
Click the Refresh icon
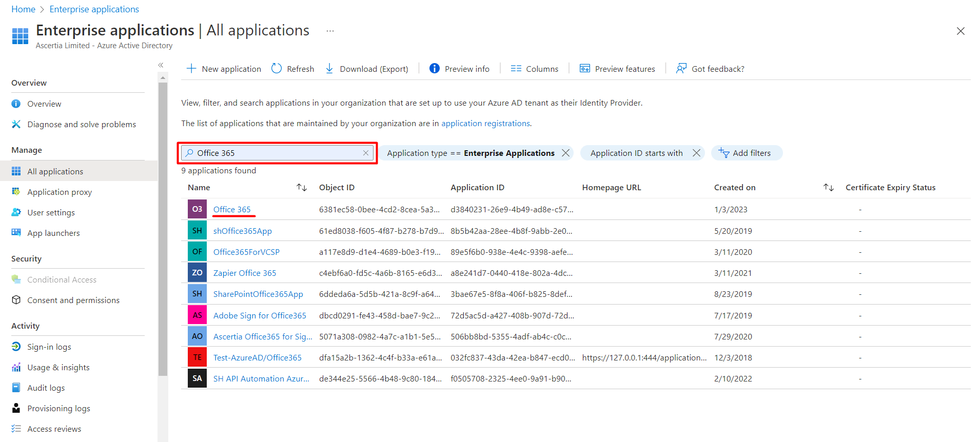tap(277, 69)
